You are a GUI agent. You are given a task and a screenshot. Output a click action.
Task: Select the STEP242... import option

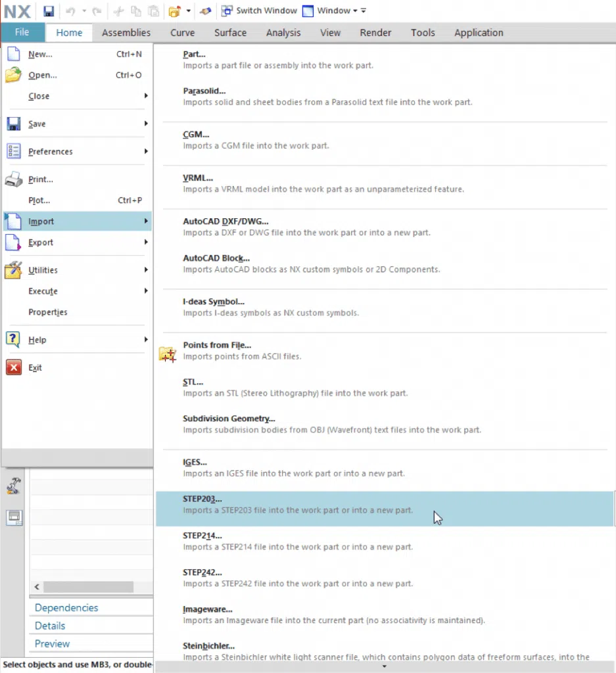(x=385, y=578)
